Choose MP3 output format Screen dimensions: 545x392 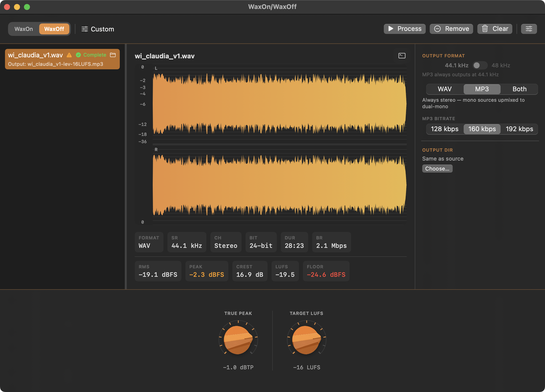[x=482, y=89]
